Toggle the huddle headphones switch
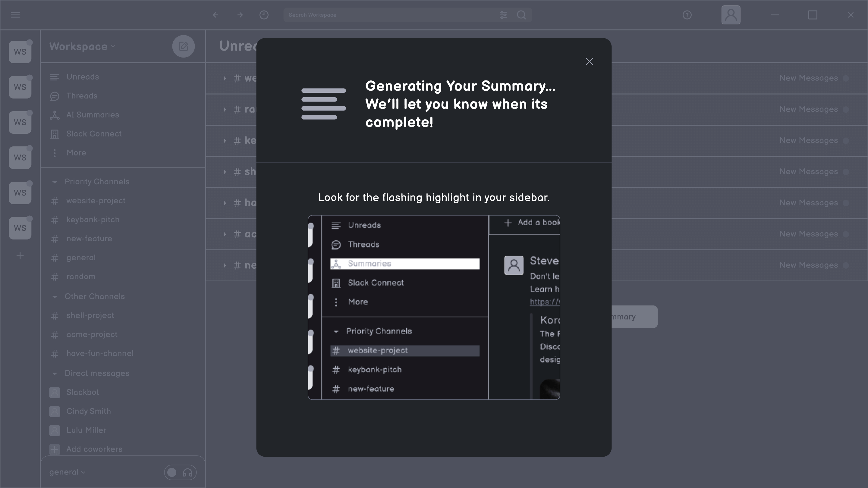This screenshot has height=488, width=868. click(180, 473)
